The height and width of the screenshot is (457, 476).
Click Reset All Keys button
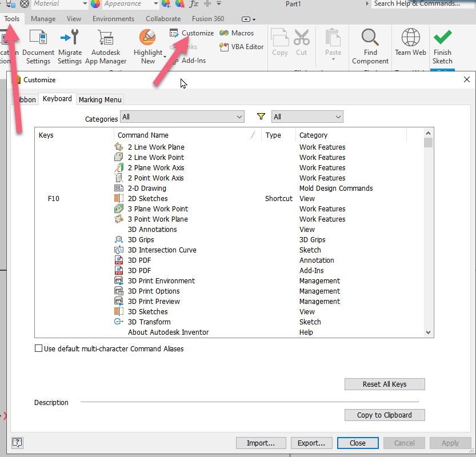385,384
